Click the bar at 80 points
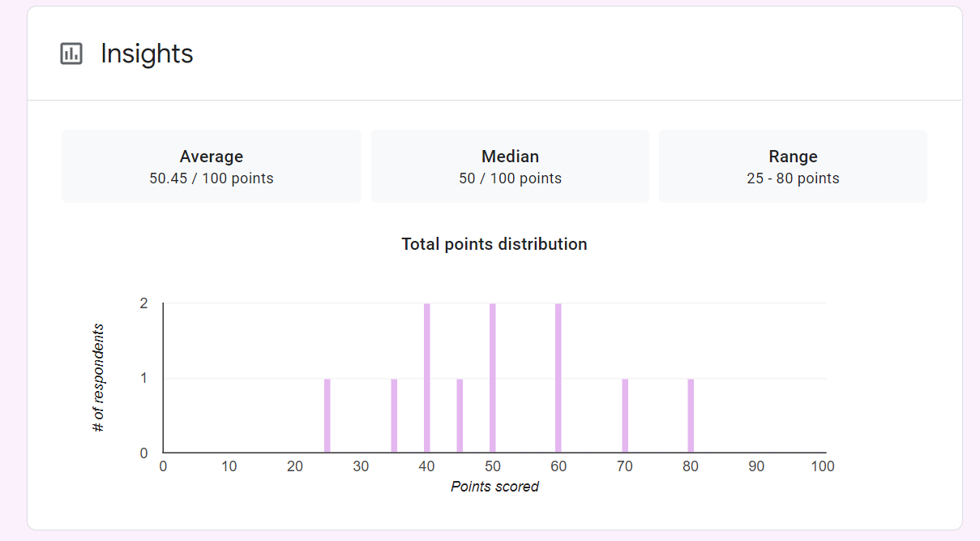Viewport: 980px width, 541px height. tap(691, 415)
